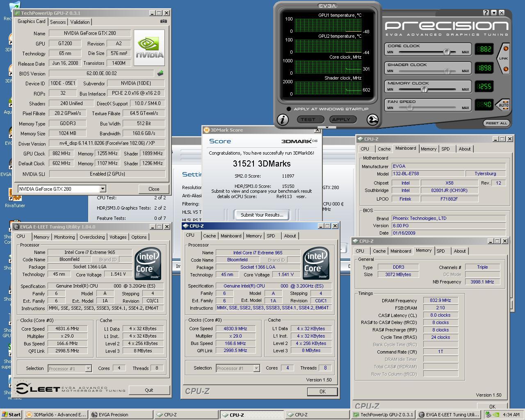525x420 pixels.
Task: Open the About tab in CPU-Z Mainboard window
Action: (x=465, y=149)
